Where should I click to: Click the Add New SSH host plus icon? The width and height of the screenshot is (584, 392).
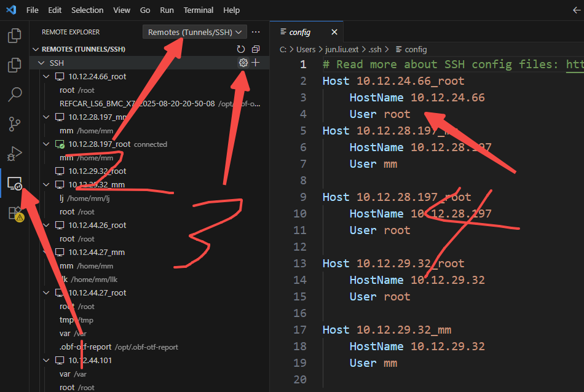[256, 63]
